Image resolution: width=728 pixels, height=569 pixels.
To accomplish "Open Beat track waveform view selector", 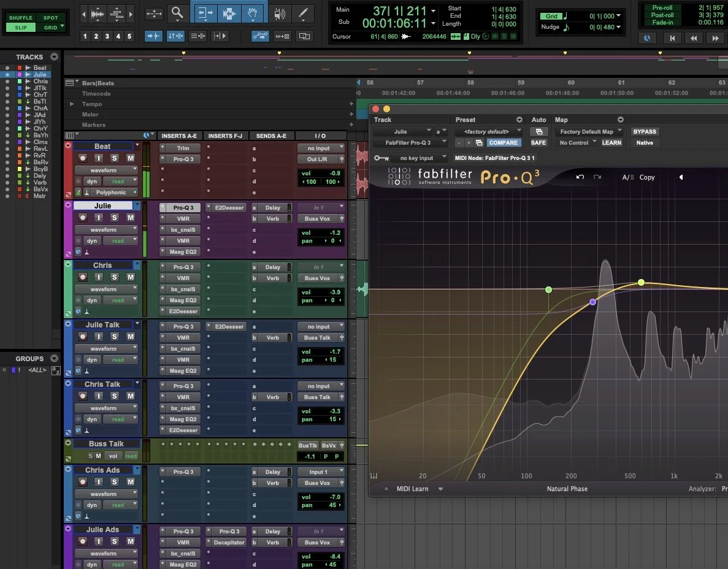I will [x=106, y=170].
